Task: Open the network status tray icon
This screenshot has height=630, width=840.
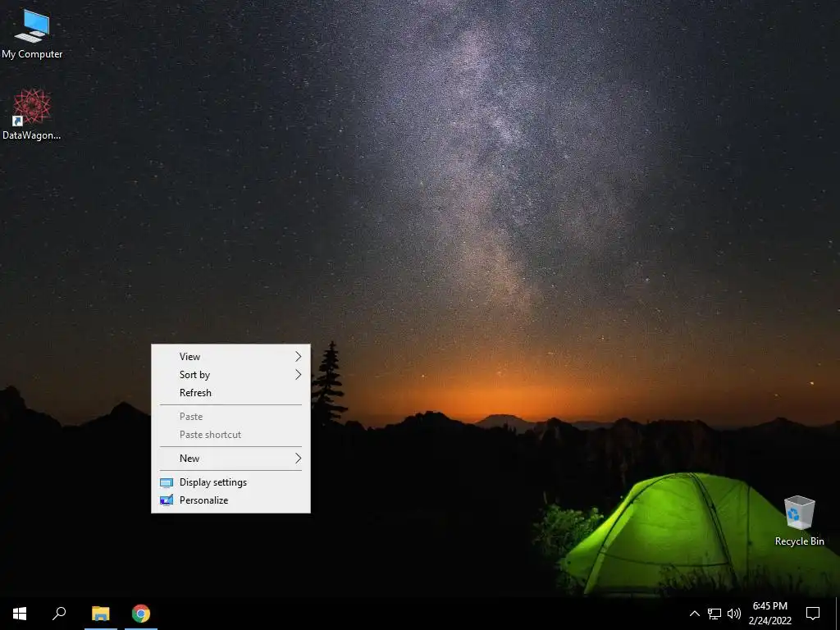Action: 714,614
